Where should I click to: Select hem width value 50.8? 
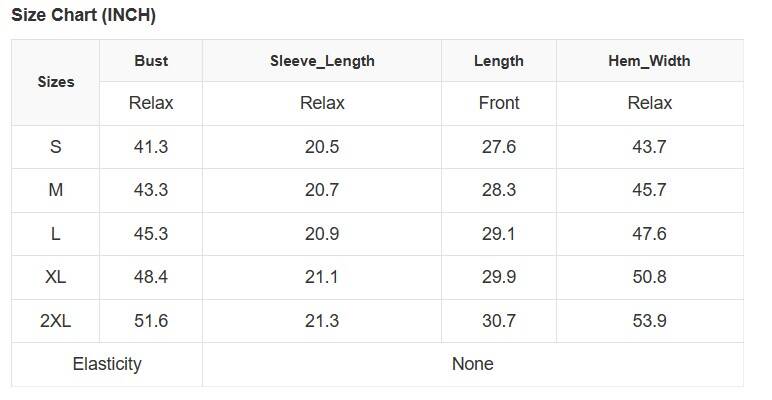point(649,277)
